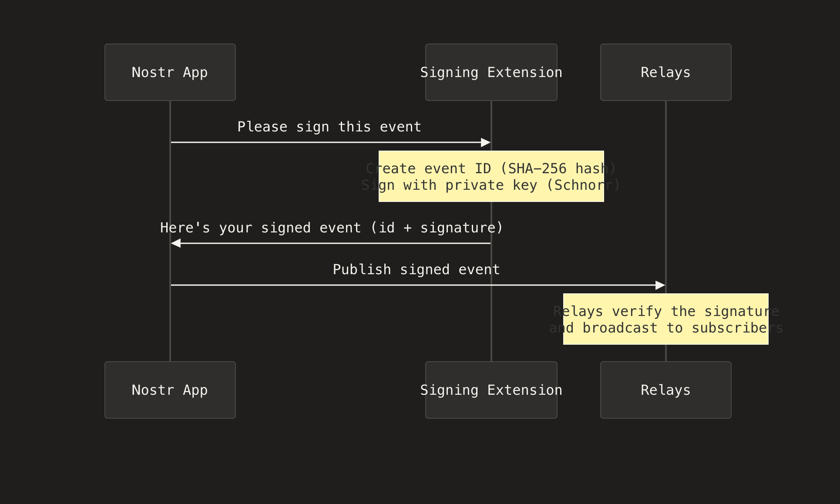Image resolution: width=840 pixels, height=504 pixels.
Task: Click the 'Relays verify the signature' text line
Action: point(665,312)
